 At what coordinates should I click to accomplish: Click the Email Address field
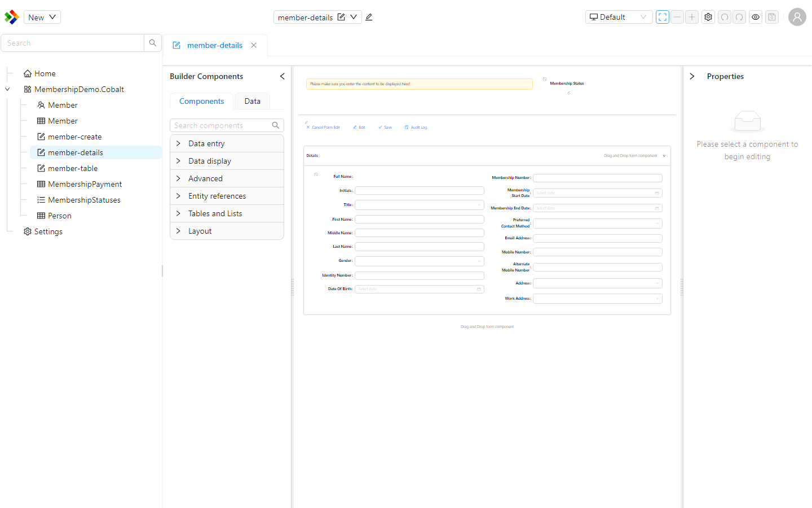click(598, 238)
